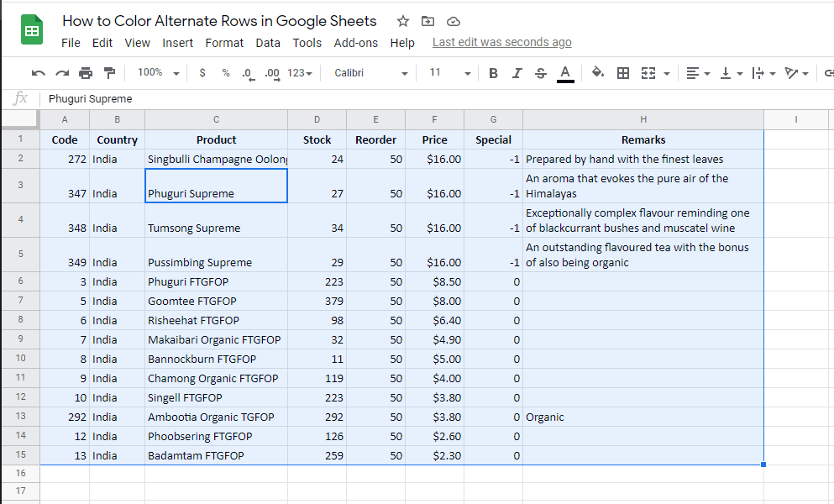The image size is (834, 504).
Task: Open the fill color bucket
Action: click(x=598, y=72)
